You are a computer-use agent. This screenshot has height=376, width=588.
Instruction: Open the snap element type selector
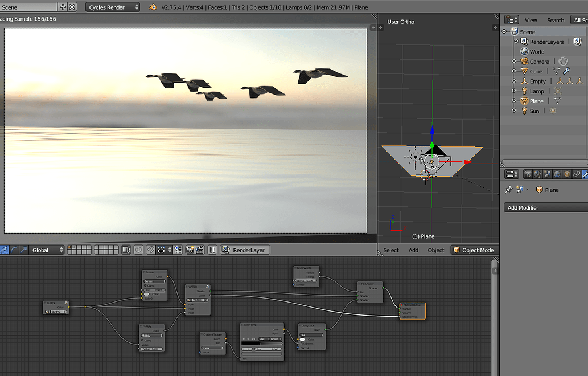pyautogui.click(x=164, y=250)
